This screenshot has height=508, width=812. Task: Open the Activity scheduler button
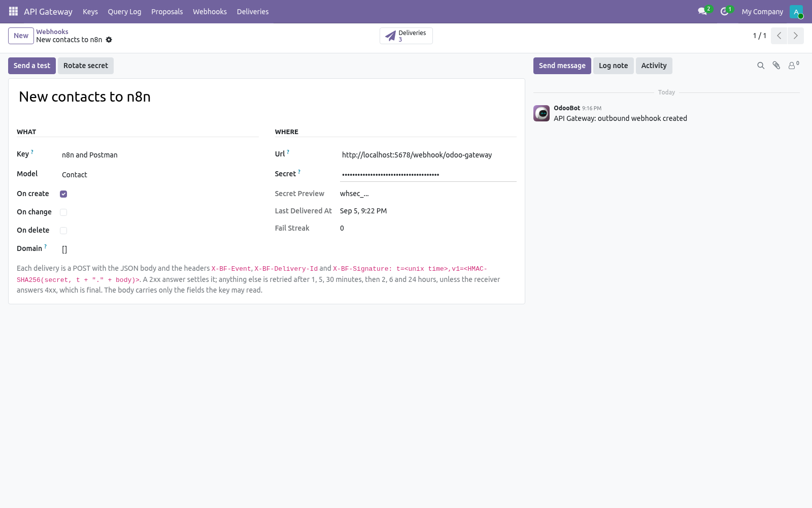(654, 66)
